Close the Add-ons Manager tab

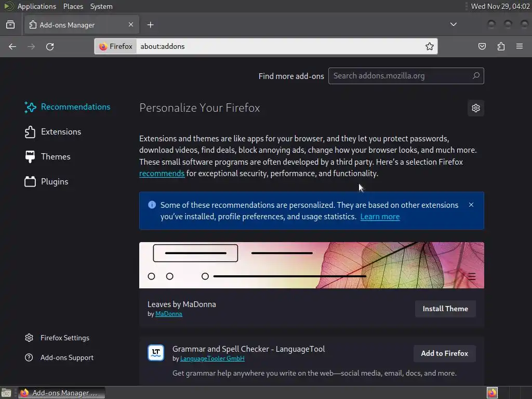[131, 24]
